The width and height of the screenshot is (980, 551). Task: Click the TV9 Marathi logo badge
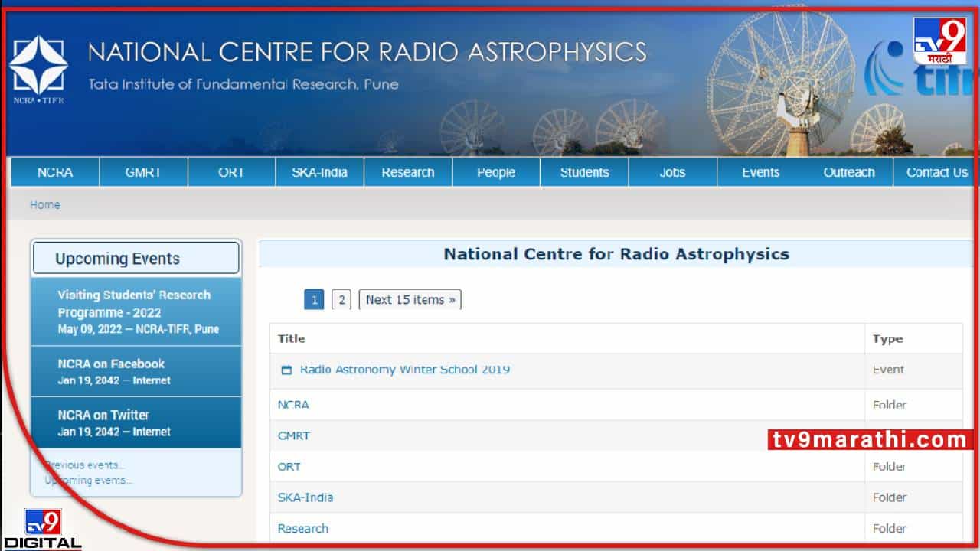point(939,41)
